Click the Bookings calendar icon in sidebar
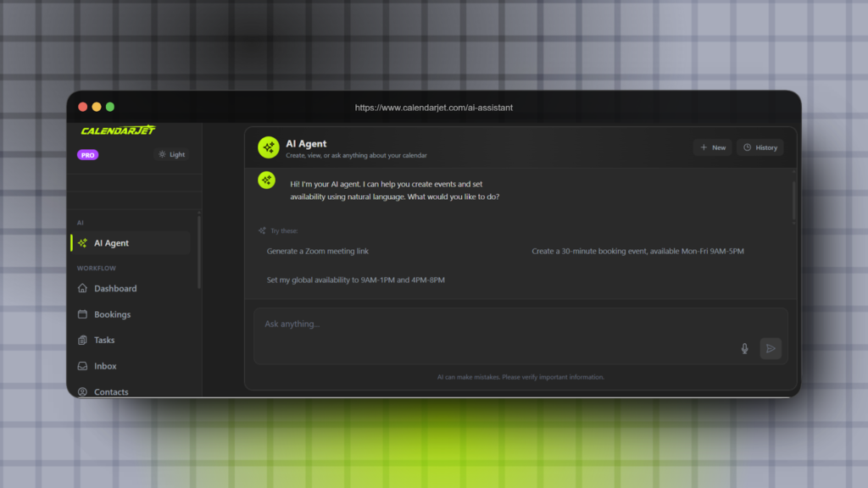 [x=82, y=314]
